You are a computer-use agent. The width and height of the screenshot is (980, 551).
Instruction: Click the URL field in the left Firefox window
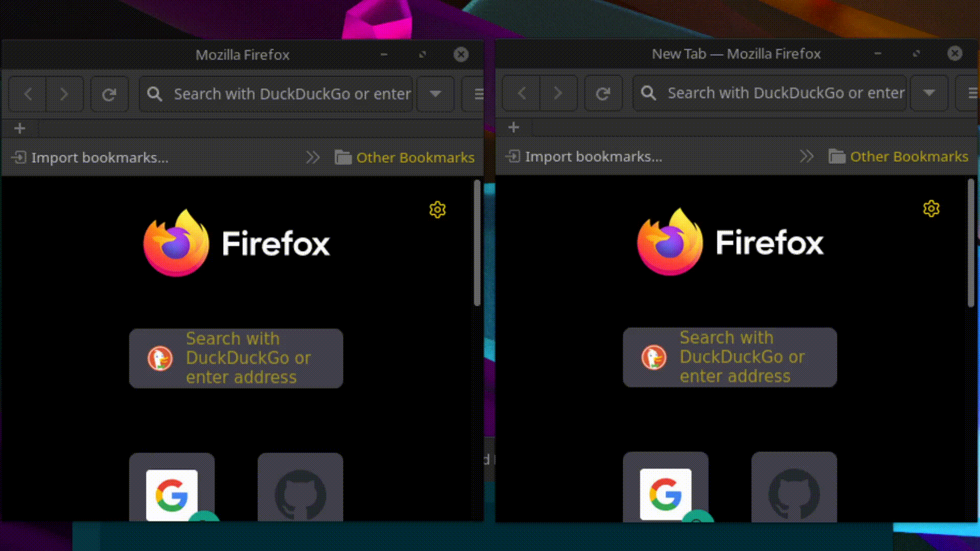(x=276, y=94)
